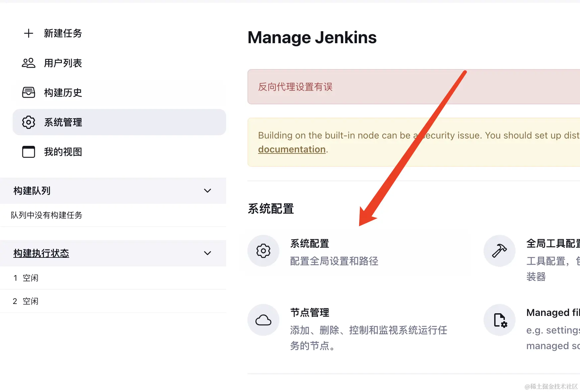Click the gear icon of 系统配置 card

(x=263, y=251)
